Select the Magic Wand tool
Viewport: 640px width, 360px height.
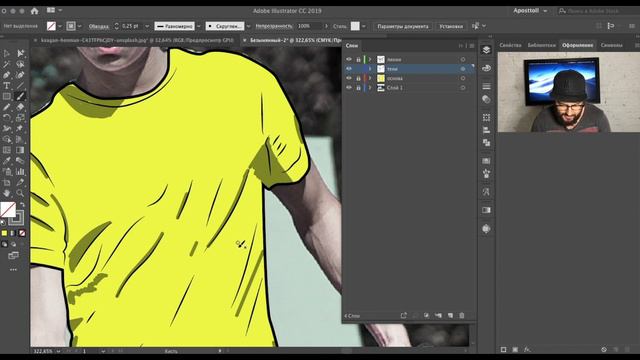(x=7, y=64)
